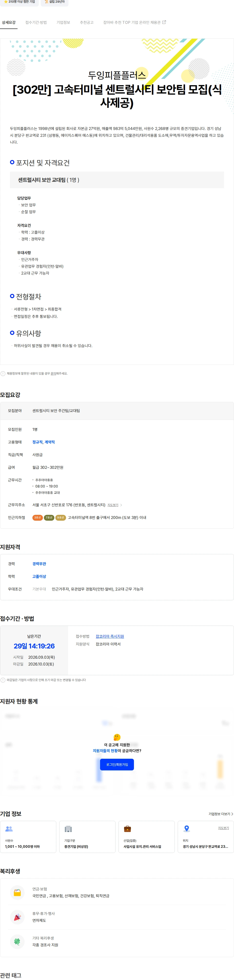Open 잡코리아 즉시지원 link
Viewport: 234px width, 980px height.
(110, 636)
